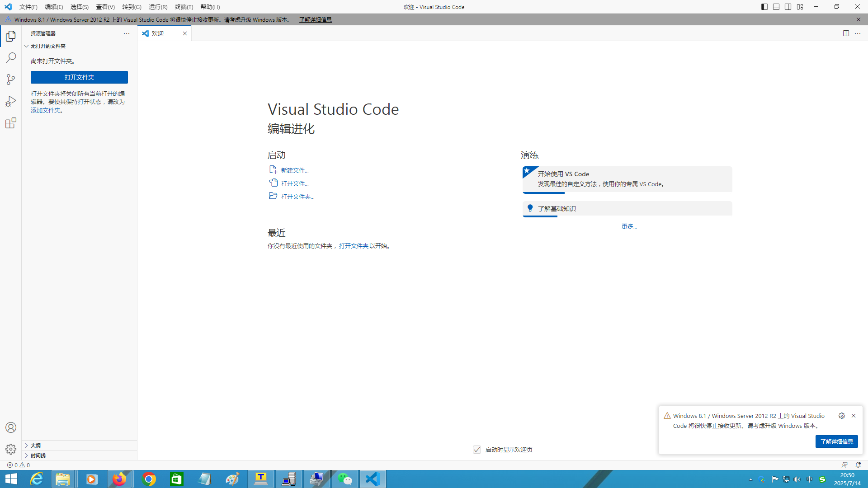This screenshot has height=488, width=868.
Task: Toggle primary side bar layout icon
Action: 764,7
